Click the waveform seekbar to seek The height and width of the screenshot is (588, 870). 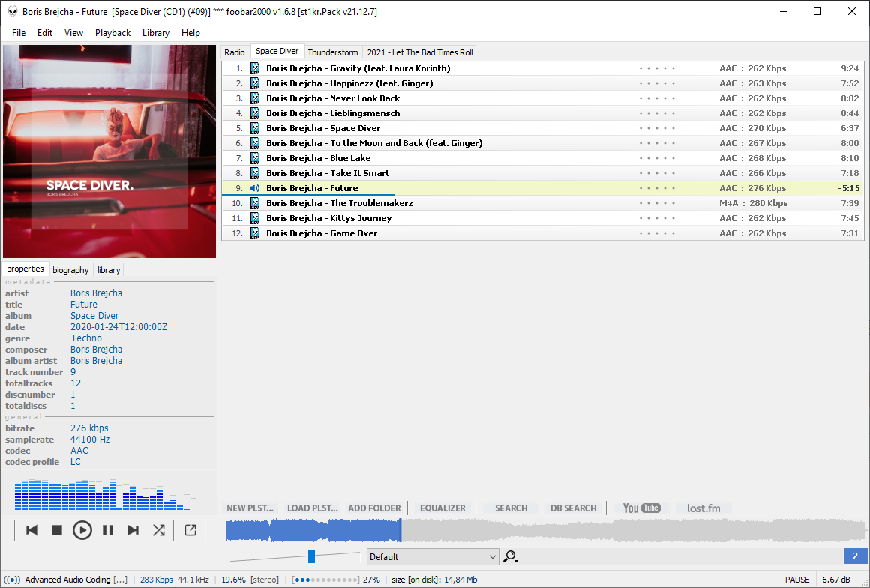600,531
